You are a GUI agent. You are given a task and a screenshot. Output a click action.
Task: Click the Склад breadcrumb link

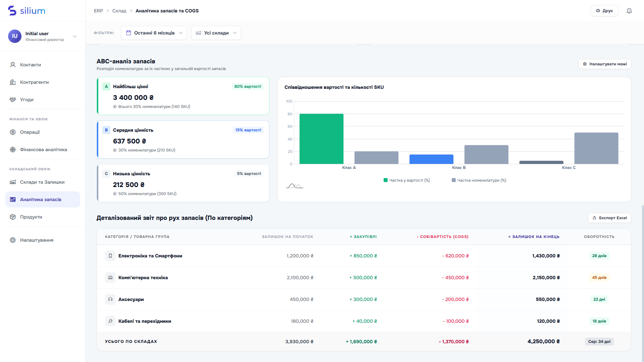[119, 11]
